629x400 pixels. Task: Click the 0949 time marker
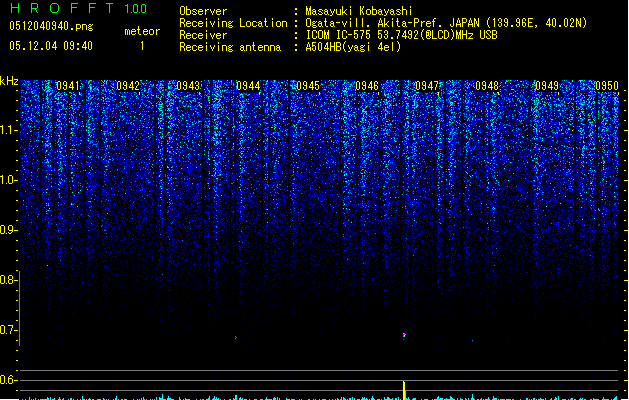[x=547, y=86]
